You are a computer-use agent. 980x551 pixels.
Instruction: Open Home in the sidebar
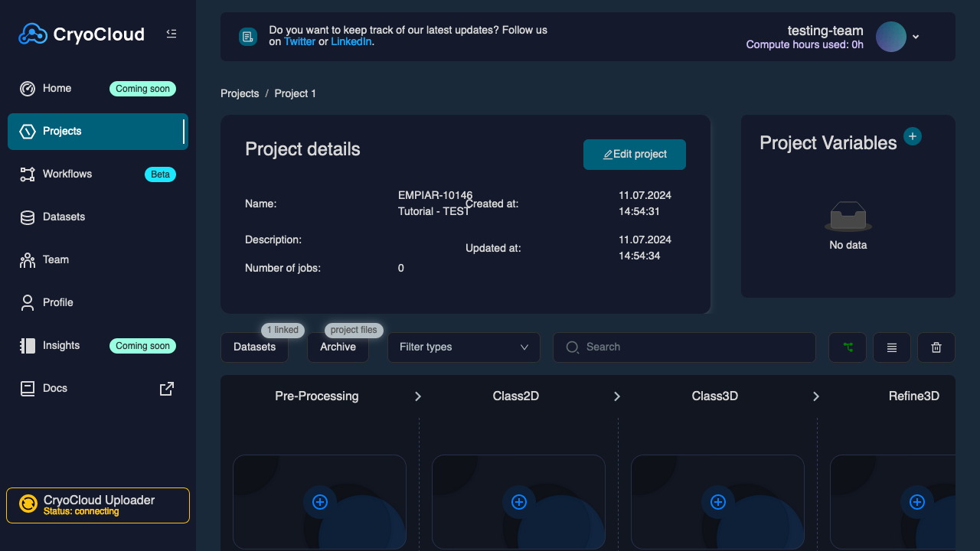pyautogui.click(x=98, y=89)
